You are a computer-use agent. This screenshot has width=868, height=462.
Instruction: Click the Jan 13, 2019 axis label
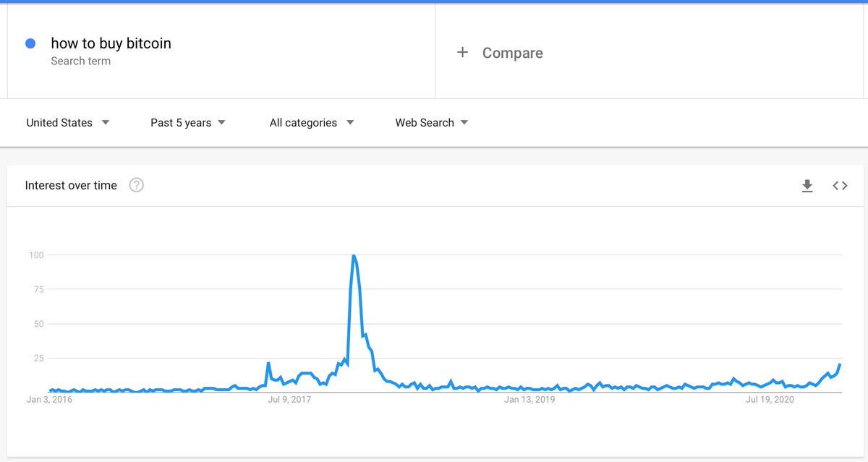coord(529,399)
